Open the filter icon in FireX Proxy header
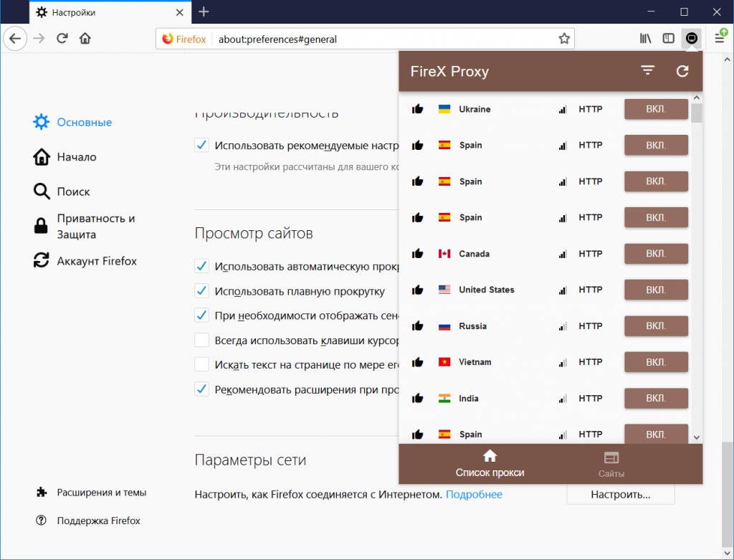 pos(647,71)
